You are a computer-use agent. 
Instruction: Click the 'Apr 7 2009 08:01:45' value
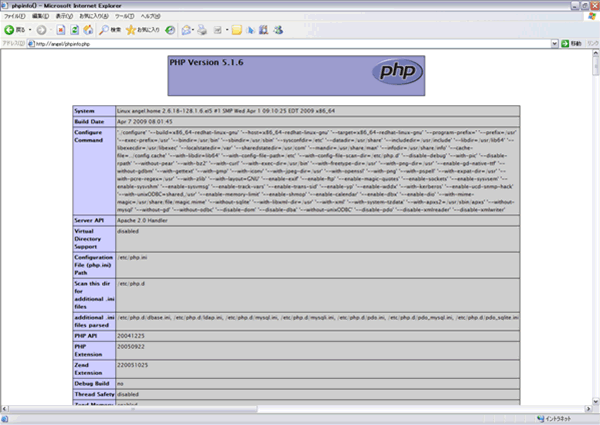145,122
